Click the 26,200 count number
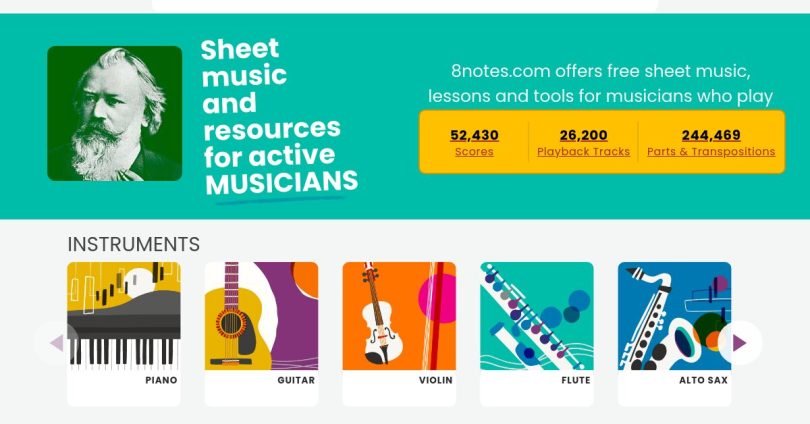 click(x=583, y=135)
